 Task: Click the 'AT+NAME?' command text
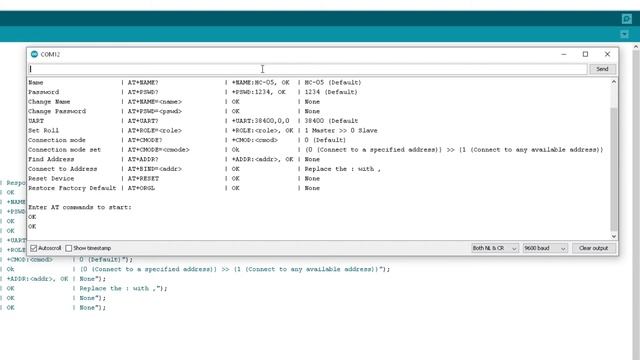coord(143,82)
